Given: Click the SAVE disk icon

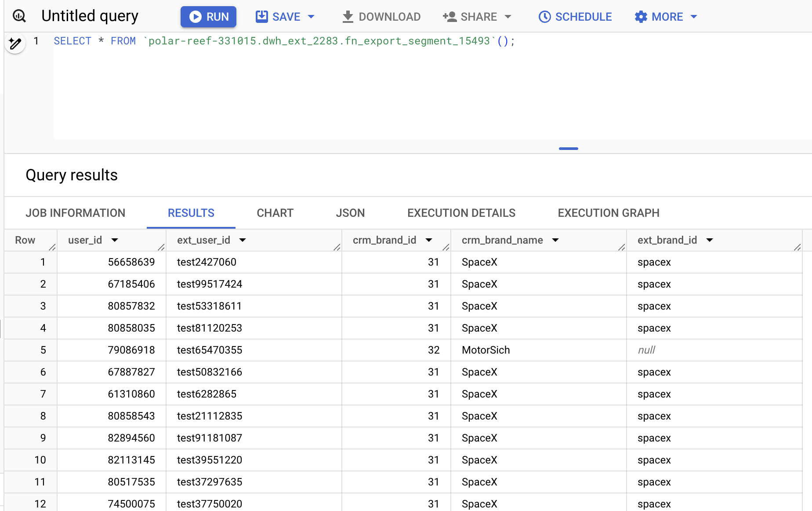Looking at the screenshot, I should pos(262,17).
